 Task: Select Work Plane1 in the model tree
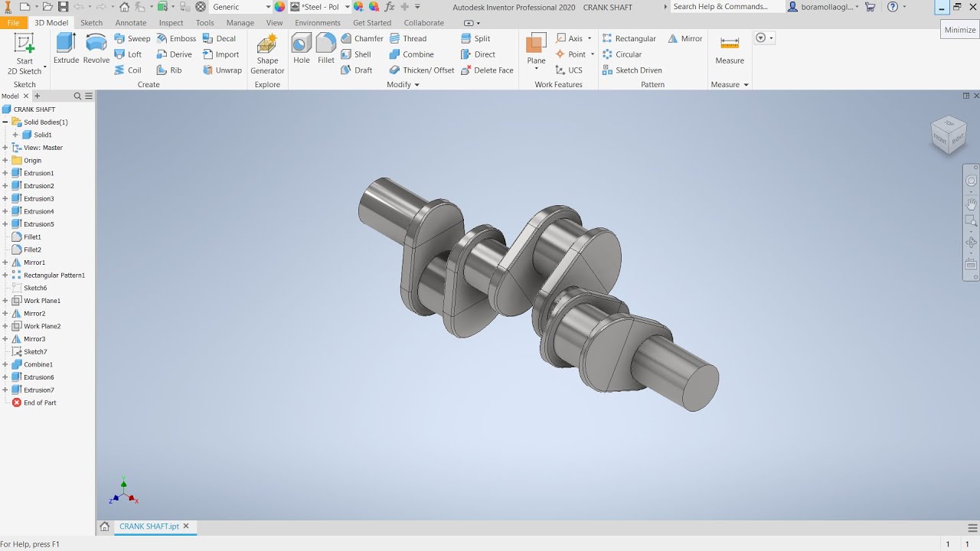coord(41,301)
